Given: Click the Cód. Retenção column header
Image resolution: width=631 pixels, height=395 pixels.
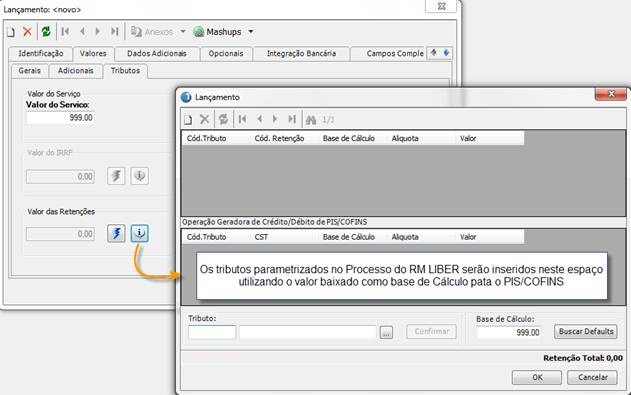Looking at the screenshot, I should point(284,138).
